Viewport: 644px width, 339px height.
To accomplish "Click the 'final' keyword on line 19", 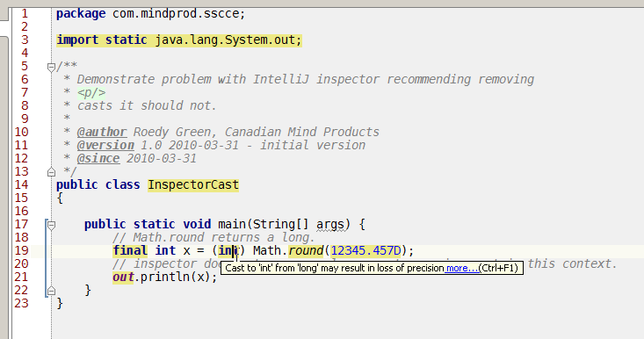I will tap(130, 250).
